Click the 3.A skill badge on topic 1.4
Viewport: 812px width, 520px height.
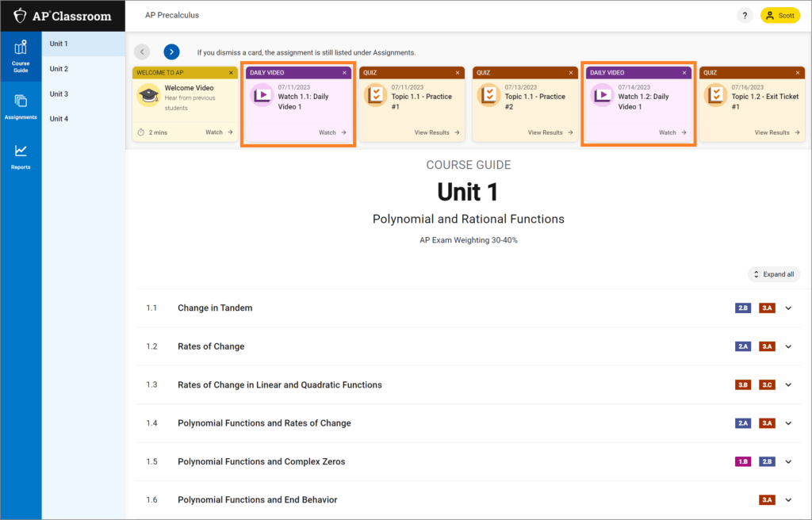(x=767, y=423)
